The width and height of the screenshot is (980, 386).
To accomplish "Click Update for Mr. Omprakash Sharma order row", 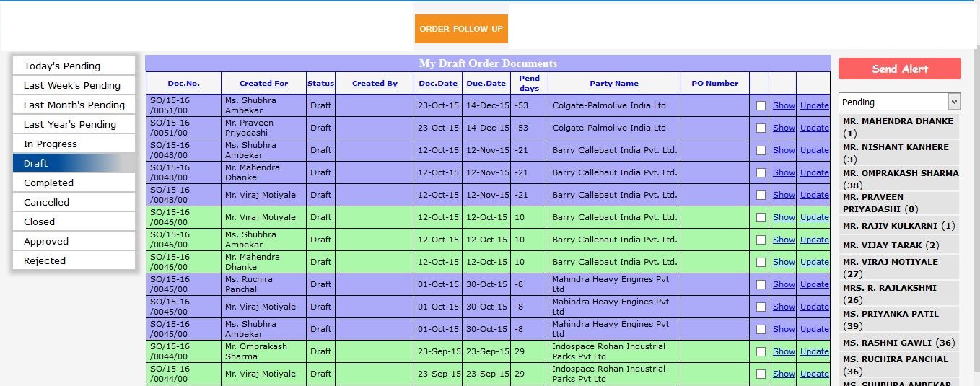I will click(x=814, y=351).
